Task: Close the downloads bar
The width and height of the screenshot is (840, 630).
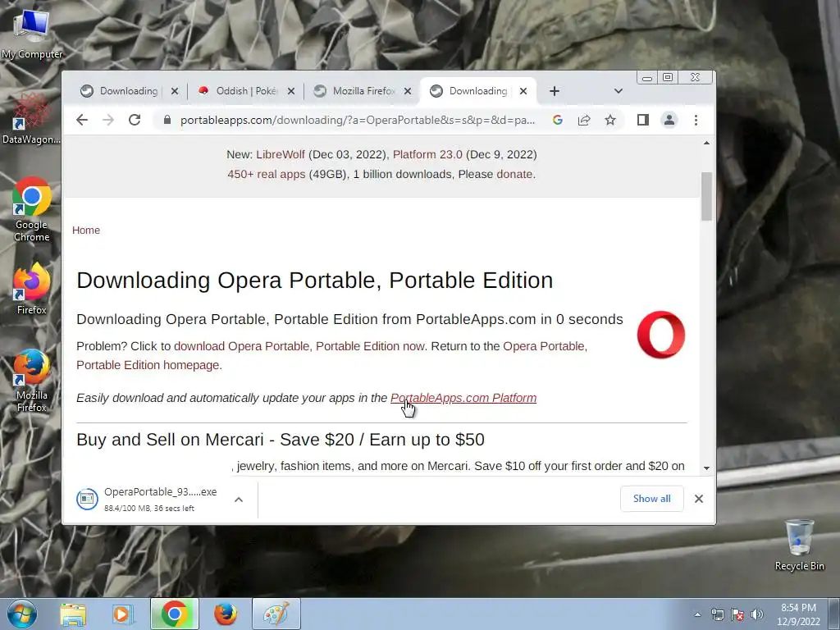Action: tap(699, 499)
